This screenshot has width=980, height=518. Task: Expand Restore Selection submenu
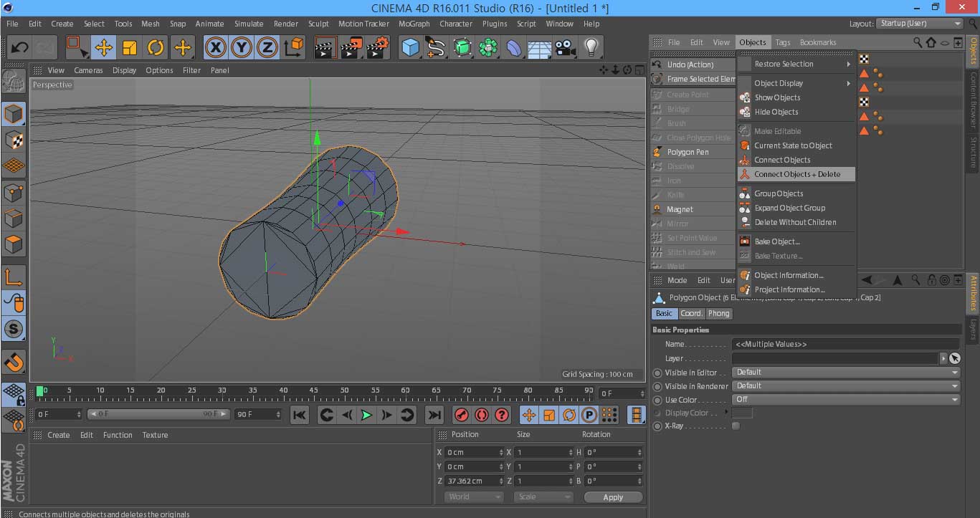pos(796,64)
